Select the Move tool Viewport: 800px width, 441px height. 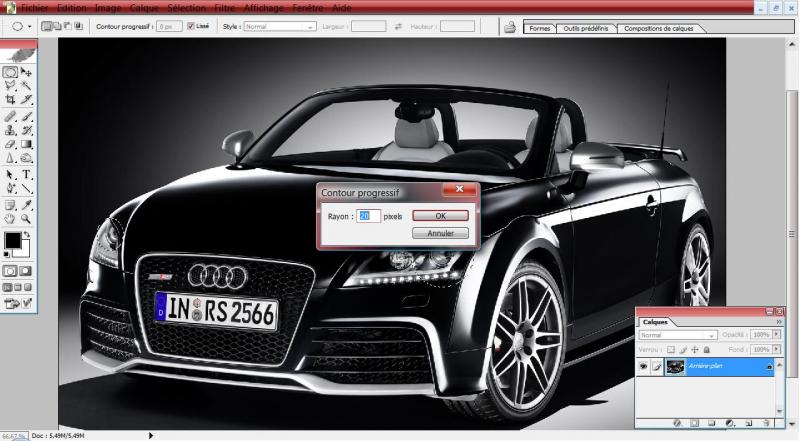(26, 72)
